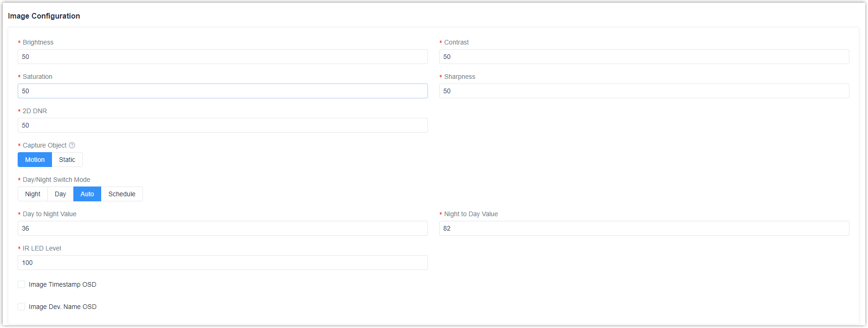Click the Image Dev. Name OSD label
868x328 pixels.
click(x=63, y=307)
